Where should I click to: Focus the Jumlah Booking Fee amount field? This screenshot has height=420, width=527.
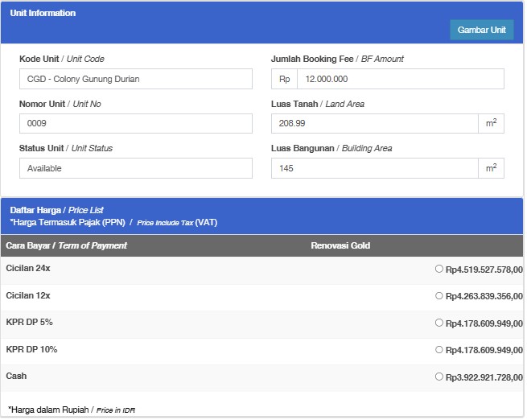tap(401, 79)
